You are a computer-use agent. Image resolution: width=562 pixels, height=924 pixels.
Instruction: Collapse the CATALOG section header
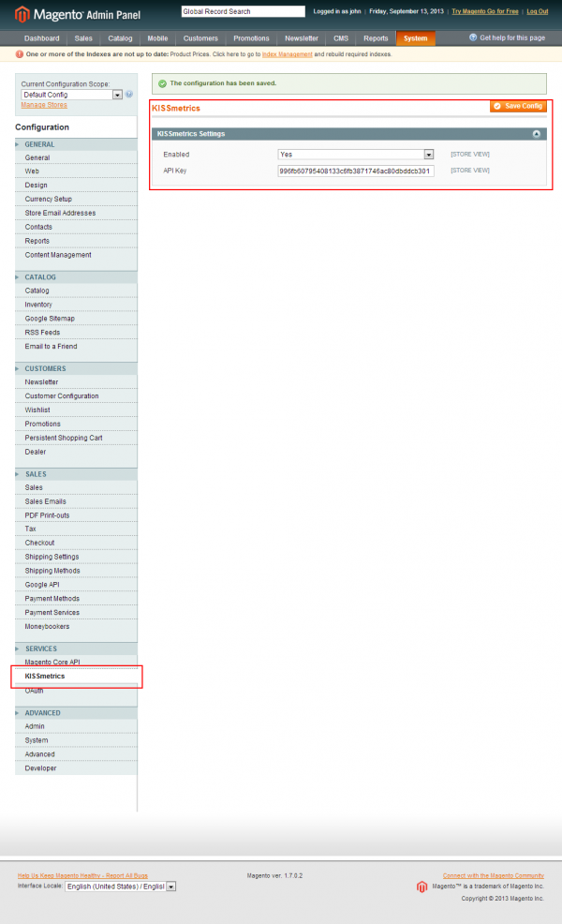pyautogui.click(x=76, y=277)
